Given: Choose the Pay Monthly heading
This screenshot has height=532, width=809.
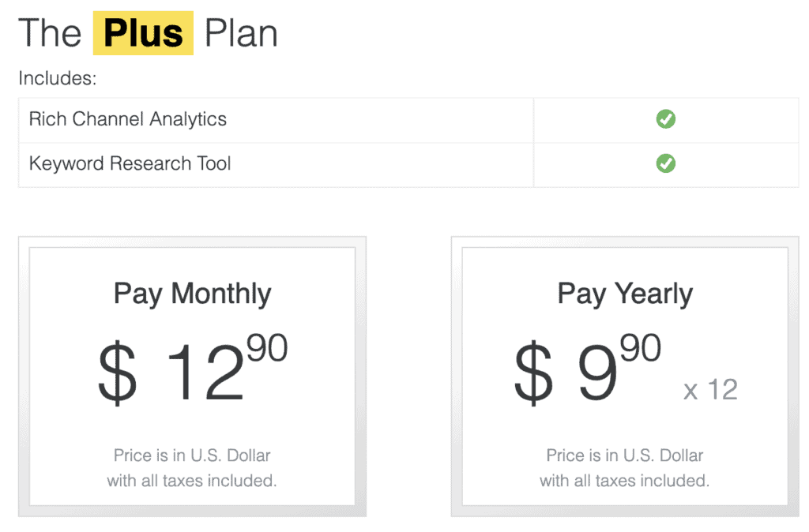Looking at the screenshot, I should [x=192, y=294].
